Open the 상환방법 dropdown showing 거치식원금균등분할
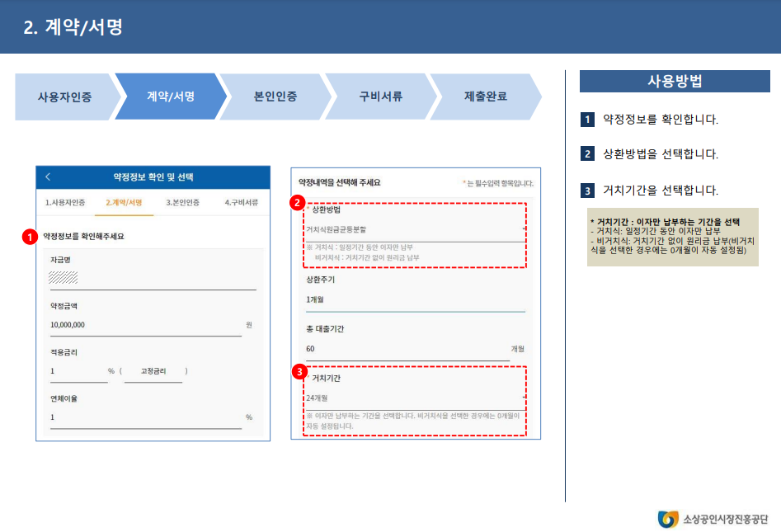 (x=416, y=229)
